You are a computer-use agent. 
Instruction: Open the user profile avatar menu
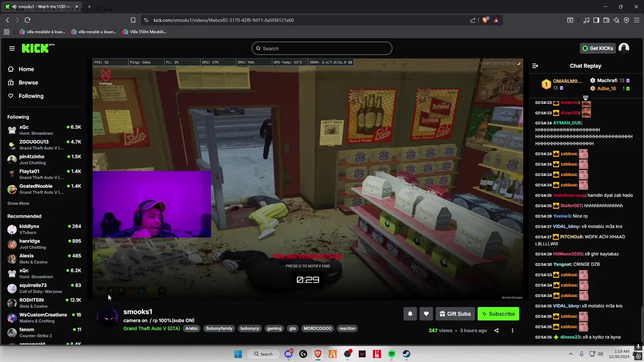click(x=624, y=48)
